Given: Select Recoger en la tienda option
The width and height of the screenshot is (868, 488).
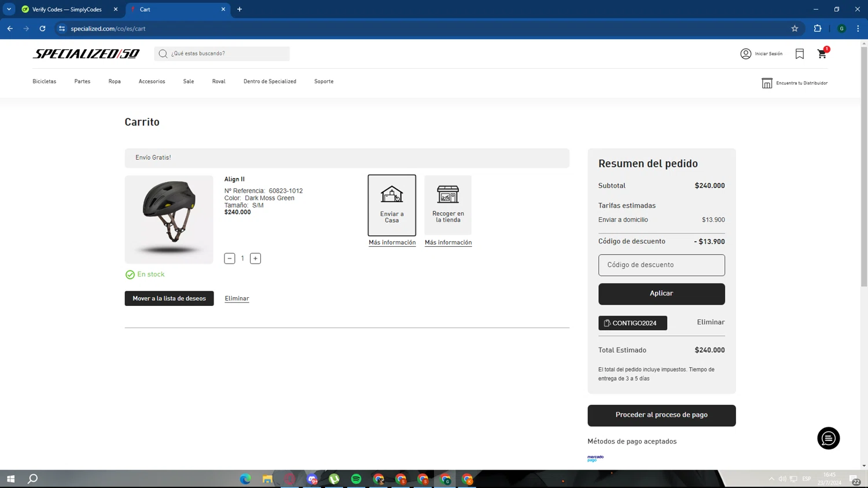Looking at the screenshot, I should tap(448, 205).
